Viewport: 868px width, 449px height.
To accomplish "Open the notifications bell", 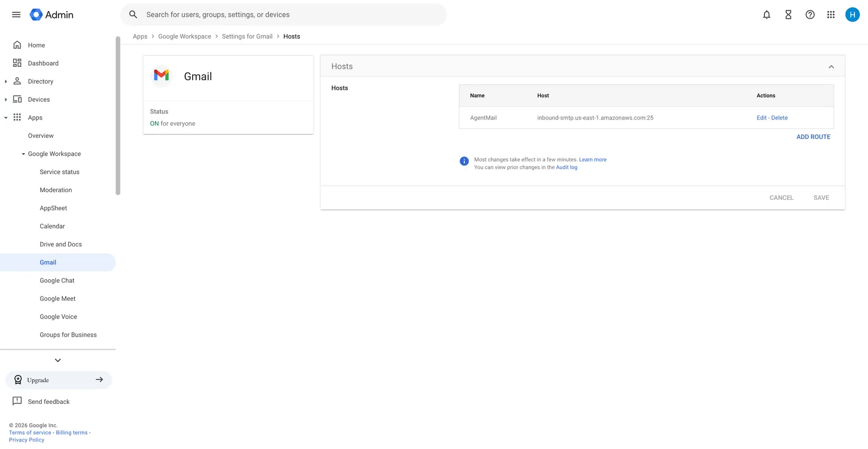I will [x=767, y=15].
